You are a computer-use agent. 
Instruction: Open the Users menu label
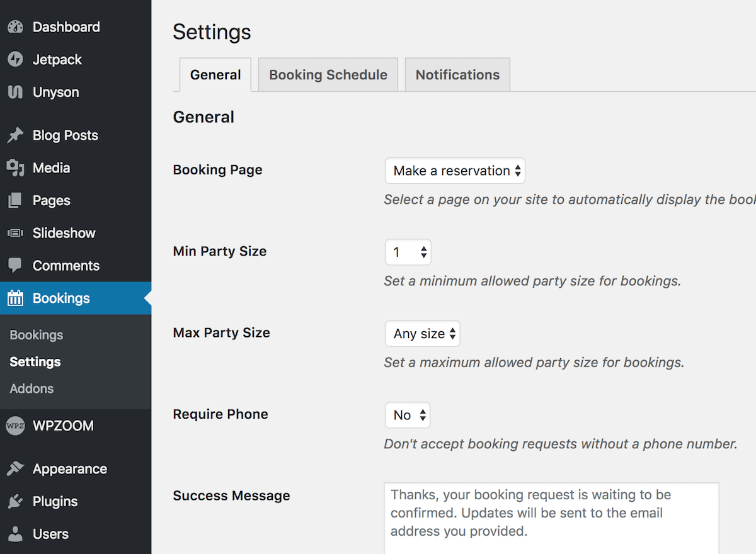50,534
